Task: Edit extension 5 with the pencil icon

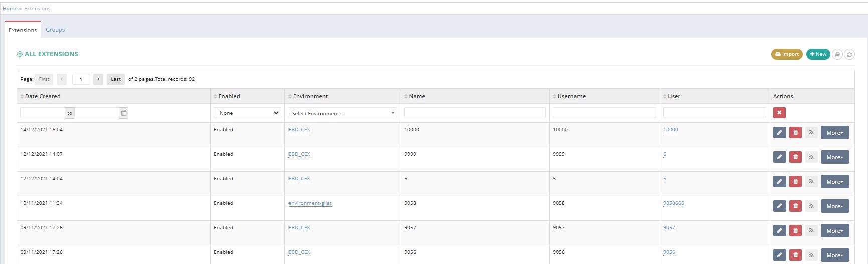Action: pos(779,182)
